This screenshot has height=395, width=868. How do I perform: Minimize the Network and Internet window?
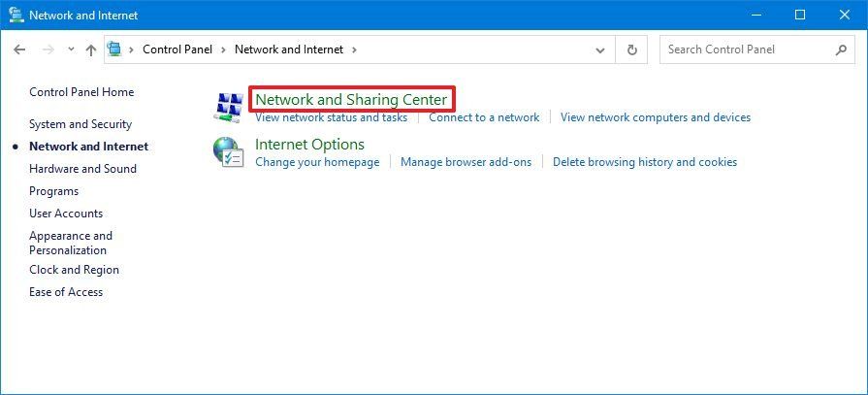[755, 15]
